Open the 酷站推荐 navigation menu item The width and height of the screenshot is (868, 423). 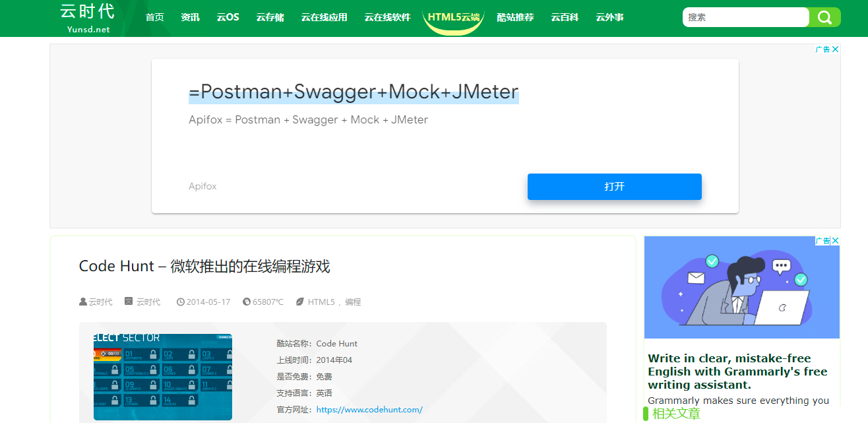[515, 17]
